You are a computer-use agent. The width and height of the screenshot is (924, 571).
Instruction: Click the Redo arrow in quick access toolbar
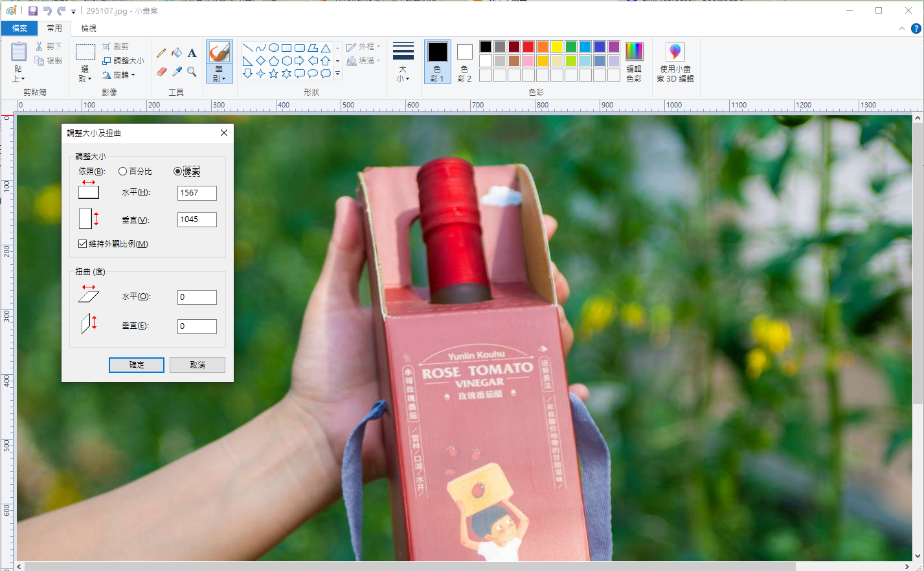tap(61, 11)
